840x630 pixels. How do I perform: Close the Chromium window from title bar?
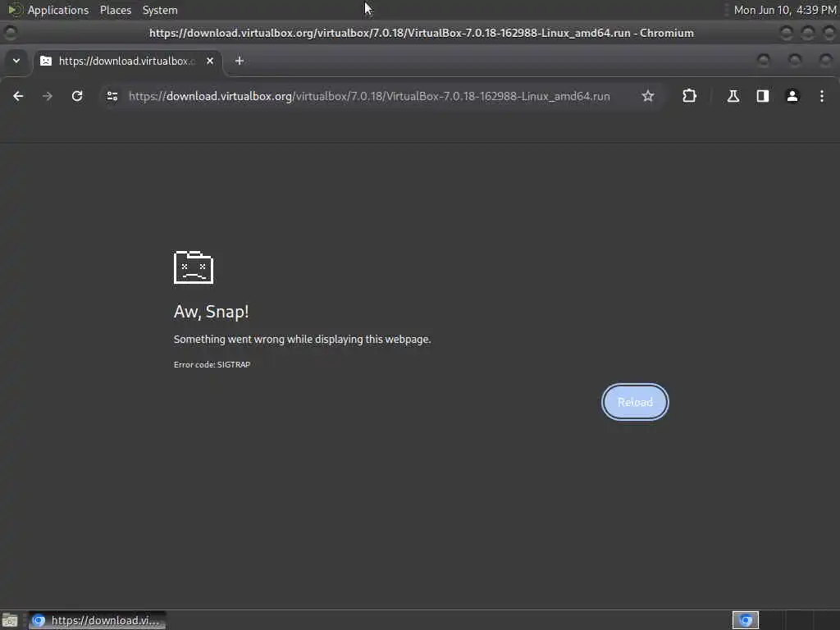[829, 33]
